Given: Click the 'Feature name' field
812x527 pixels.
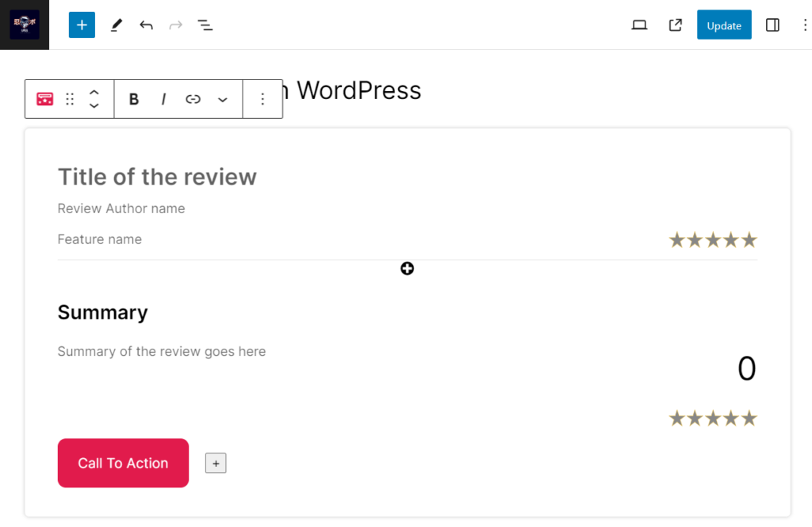Looking at the screenshot, I should 99,239.
